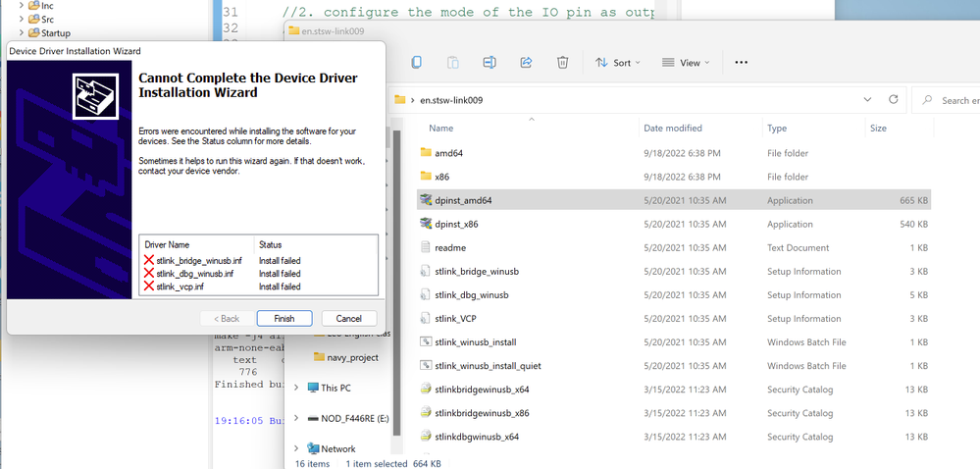Screen dimensions: 980x469
Task: Expand the Inc folder in IDE project tree
Action: (x=22, y=6)
